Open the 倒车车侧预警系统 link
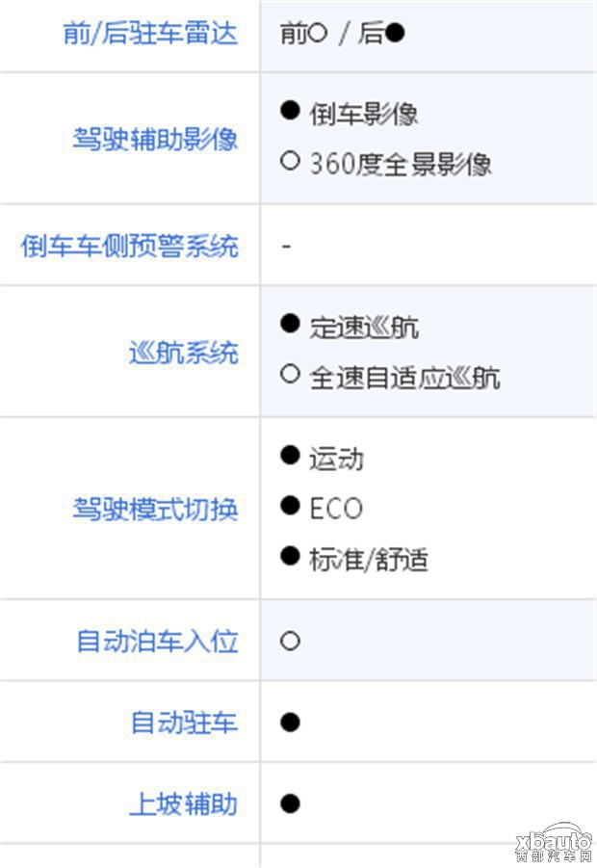 (x=129, y=246)
